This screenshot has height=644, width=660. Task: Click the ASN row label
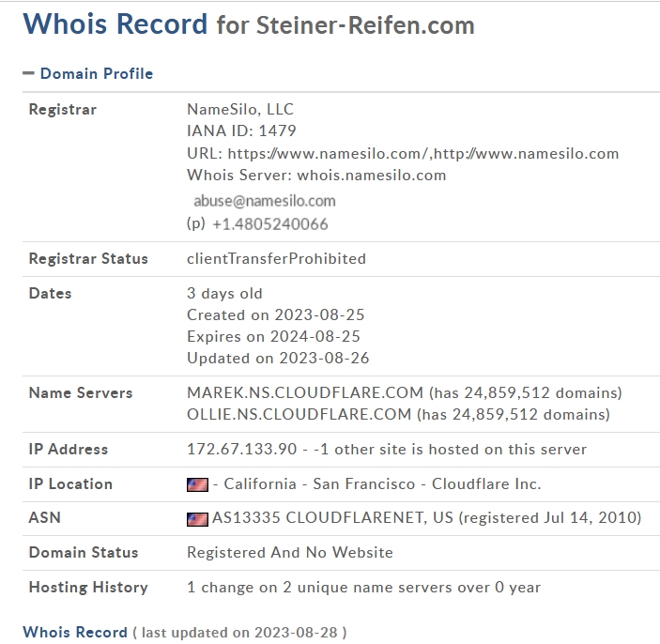point(45,517)
